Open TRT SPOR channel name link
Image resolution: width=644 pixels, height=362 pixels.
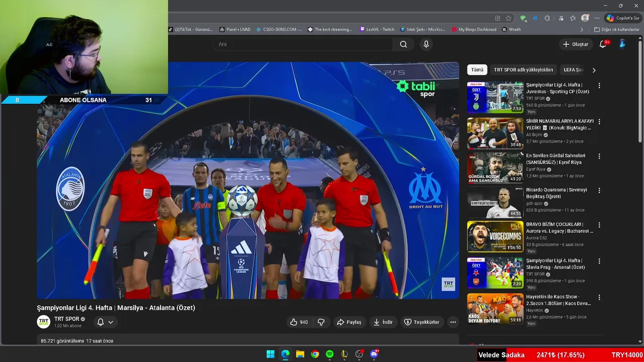point(66,319)
